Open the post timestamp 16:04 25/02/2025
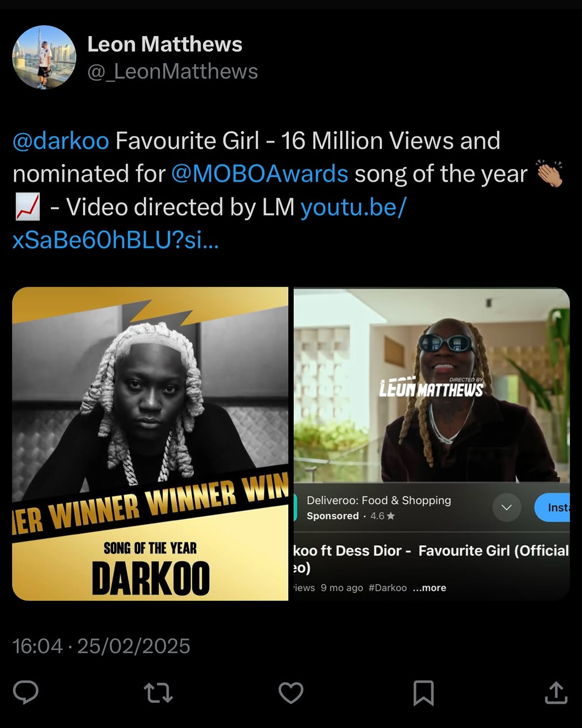The width and height of the screenshot is (582, 728). click(x=101, y=646)
